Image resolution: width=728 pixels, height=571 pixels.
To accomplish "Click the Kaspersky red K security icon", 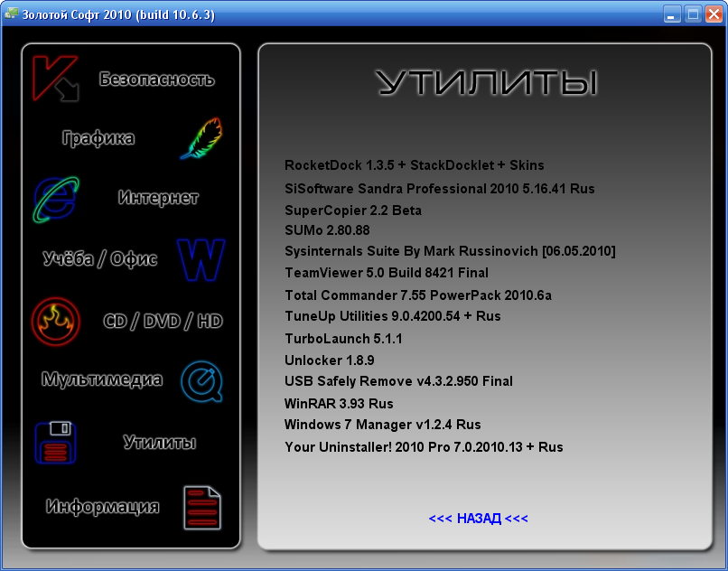I will click(x=55, y=78).
